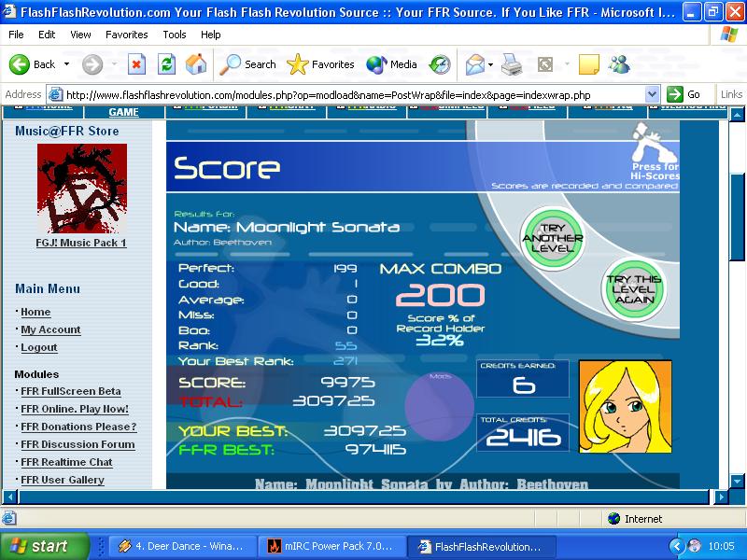Open FFR User Gallery link

pos(63,480)
